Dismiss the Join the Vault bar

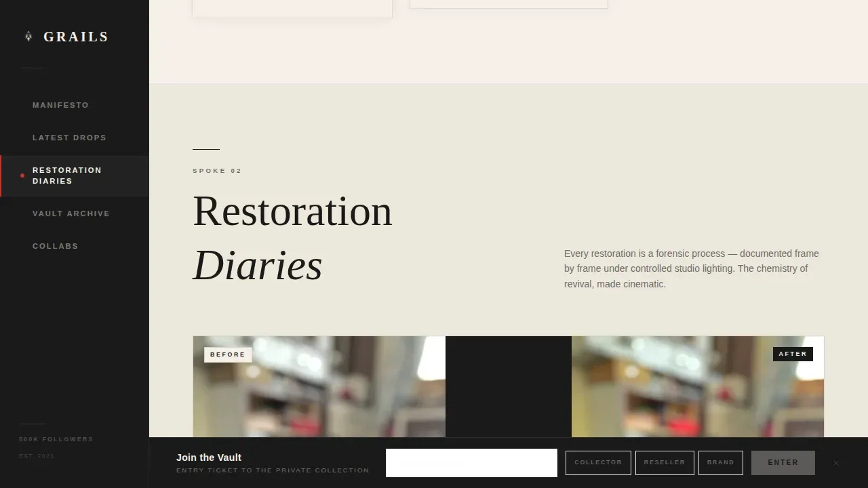836,463
